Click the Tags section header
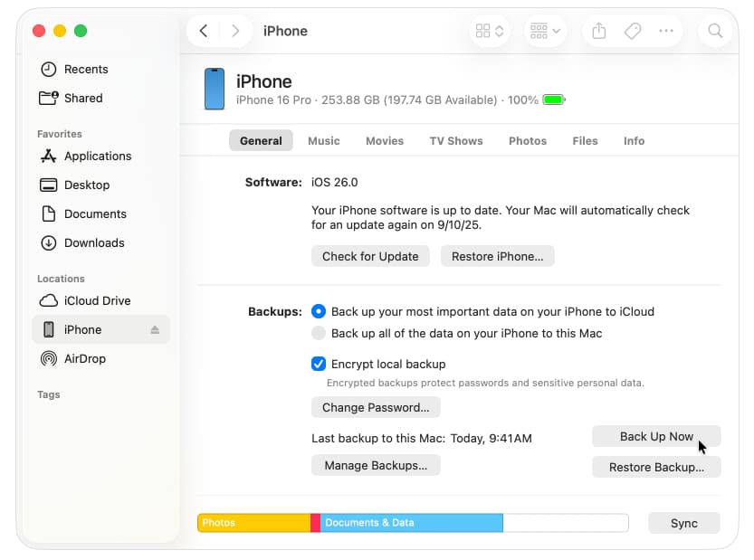Screen dimensions: 754x560 [49, 394]
